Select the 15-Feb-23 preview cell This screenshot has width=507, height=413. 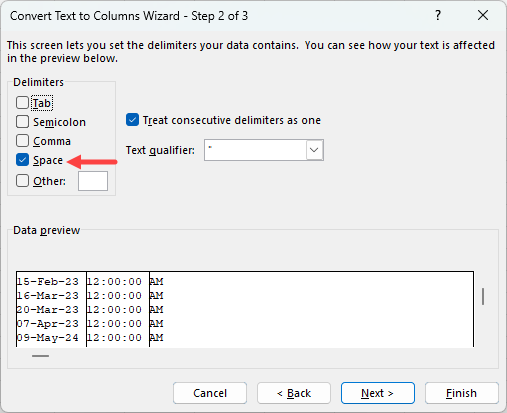pos(48,282)
